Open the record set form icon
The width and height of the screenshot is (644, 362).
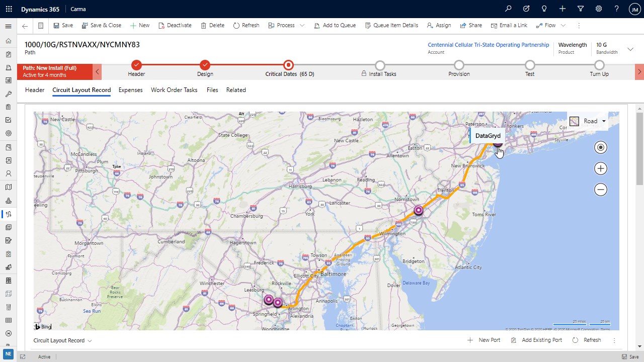coord(41,26)
